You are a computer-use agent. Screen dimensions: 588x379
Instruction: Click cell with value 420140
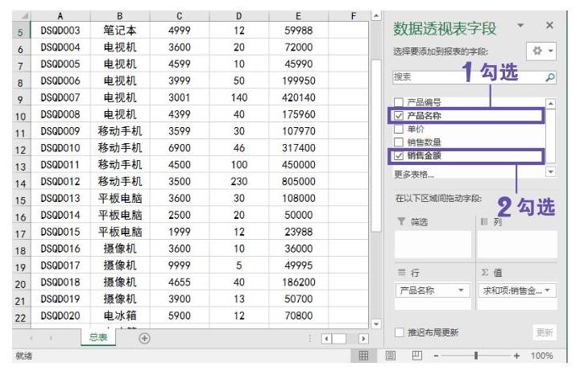[x=298, y=97]
